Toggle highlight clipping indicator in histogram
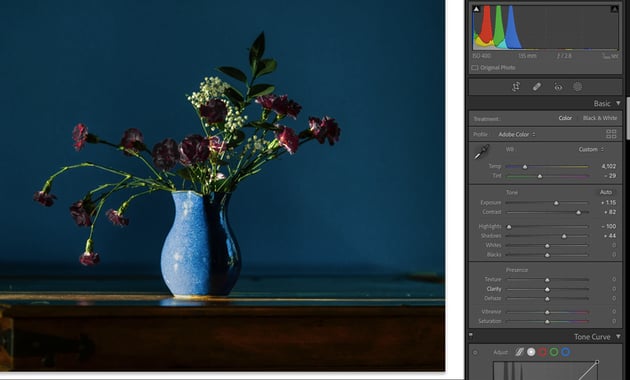Screen dimensions: 630x380 (614, 9)
